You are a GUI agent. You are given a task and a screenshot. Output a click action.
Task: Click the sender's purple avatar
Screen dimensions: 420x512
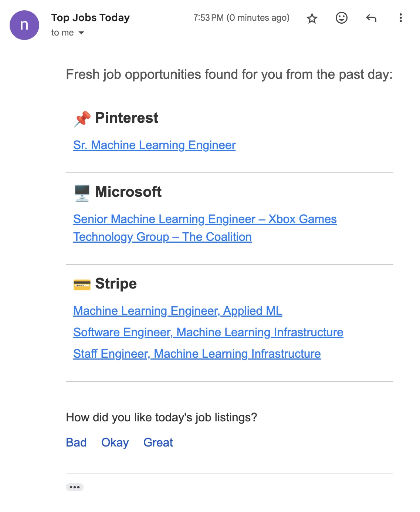[24, 25]
